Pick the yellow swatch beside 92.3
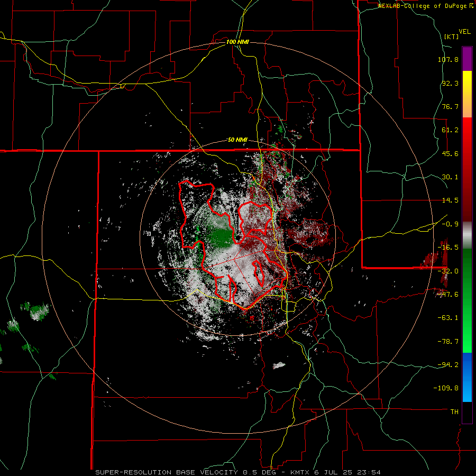476x476 pixels. pos(467,83)
